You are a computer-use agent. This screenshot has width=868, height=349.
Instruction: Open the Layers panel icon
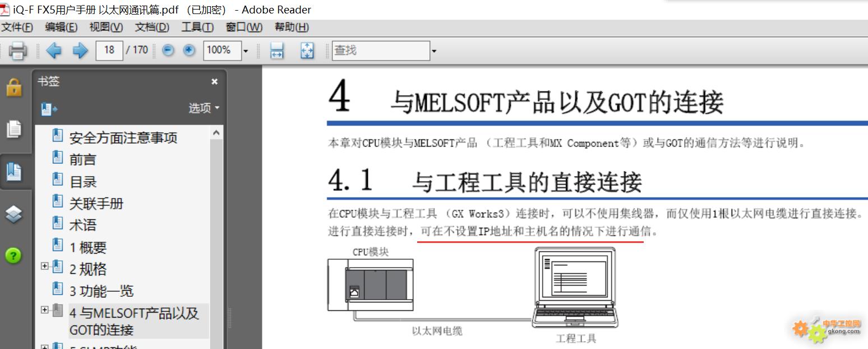(13, 214)
